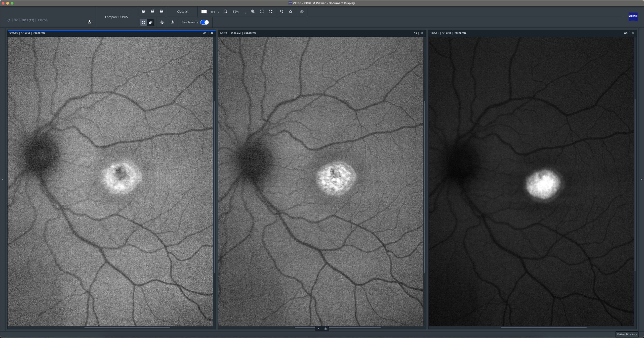644x338 pixels.
Task: Open brightness adjustment tool
Action: [x=173, y=22]
